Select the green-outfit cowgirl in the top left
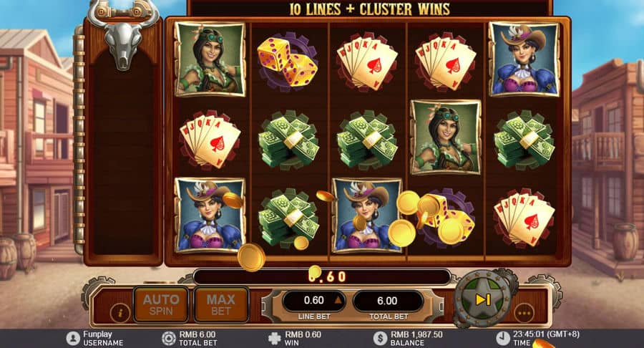Viewport: 644px width, 348px height. coord(210,59)
